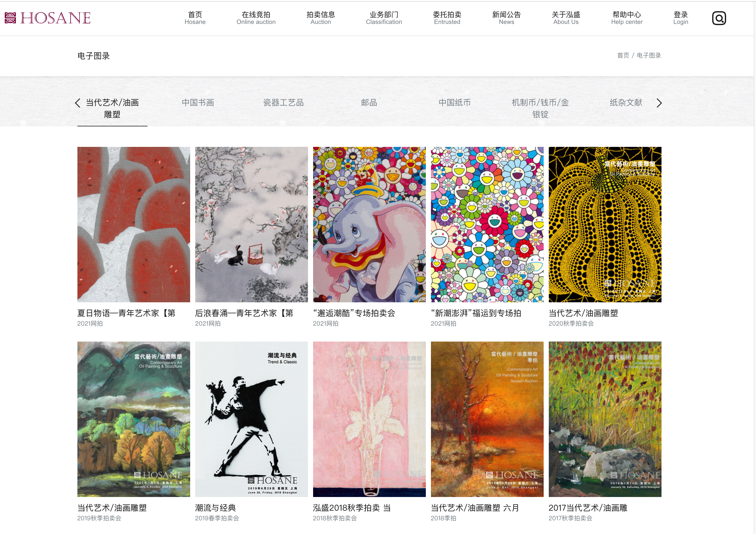Select the 瓷器工艺品 category tab
This screenshot has width=756, height=534.
(x=283, y=103)
